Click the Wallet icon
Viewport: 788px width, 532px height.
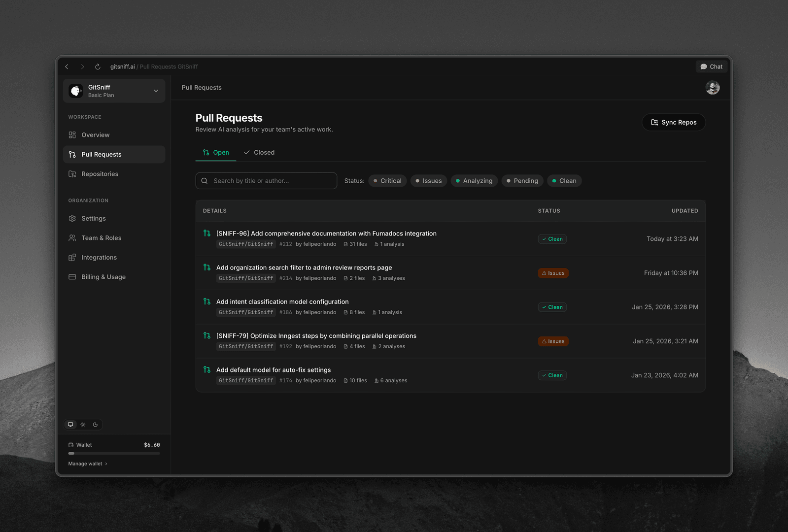[71, 445]
